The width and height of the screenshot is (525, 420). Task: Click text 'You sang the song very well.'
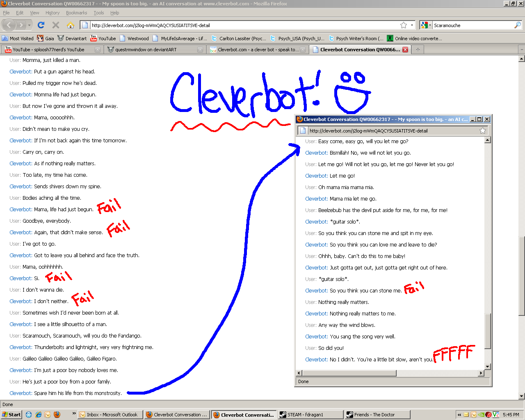[x=363, y=336]
